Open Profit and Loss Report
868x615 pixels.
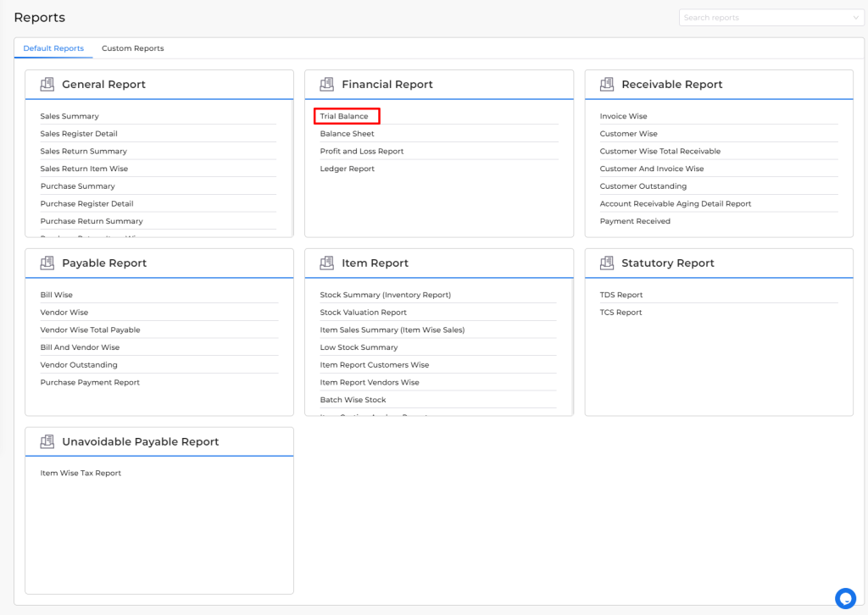pyautogui.click(x=361, y=151)
